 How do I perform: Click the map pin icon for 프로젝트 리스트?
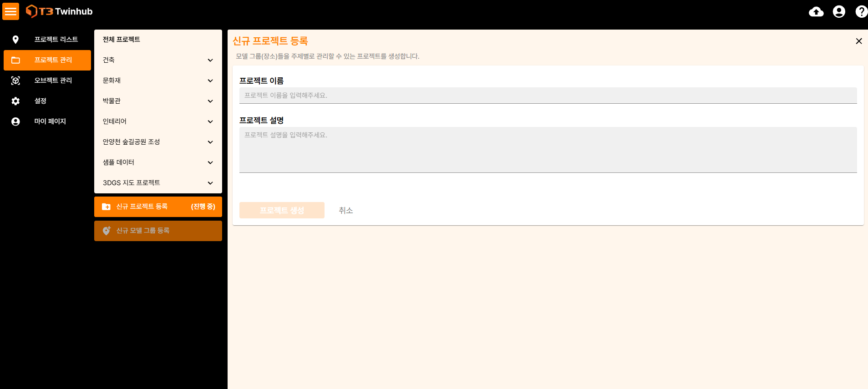(x=15, y=40)
